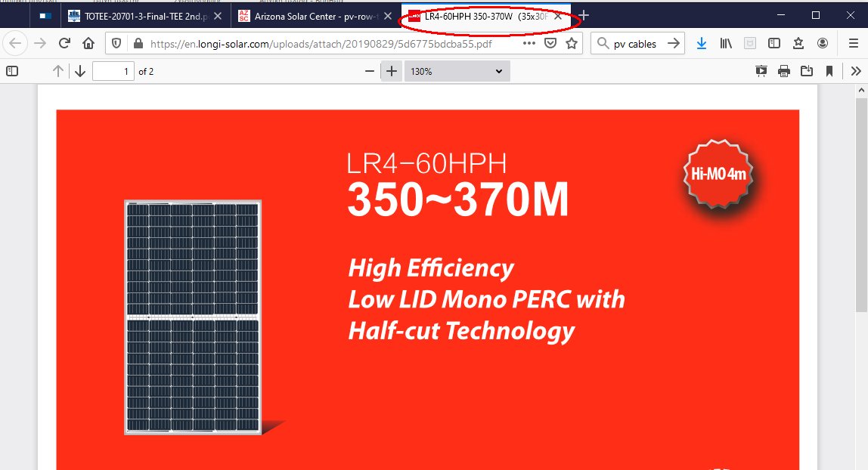Viewport: 868px width, 470px height.
Task: Click the PDF zoom out minus button
Action: pyautogui.click(x=370, y=71)
